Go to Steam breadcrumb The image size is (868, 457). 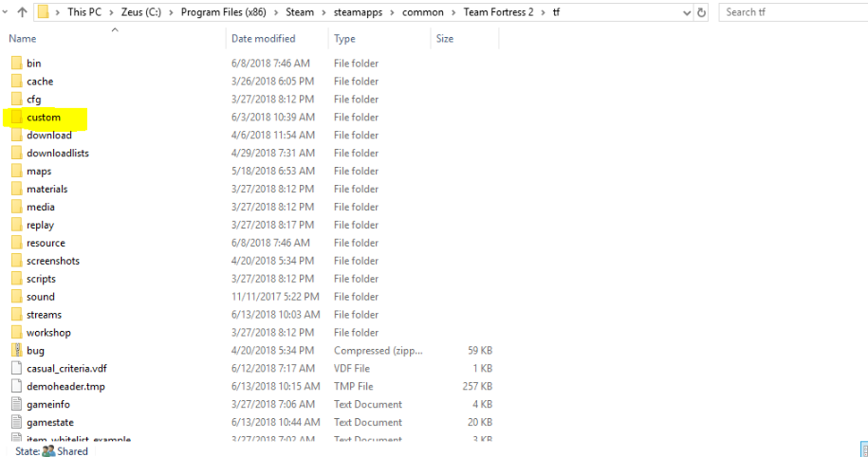pos(300,12)
